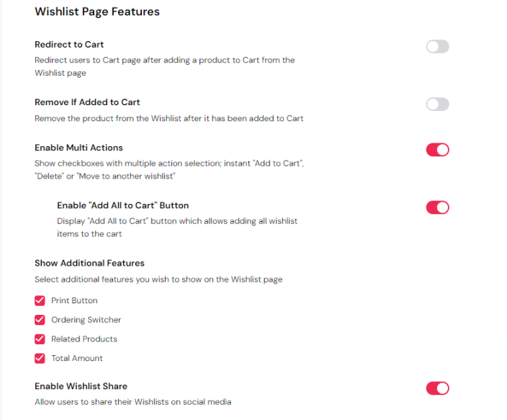Enable the Redirect to Cart toggle
The image size is (507, 420).
point(437,47)
